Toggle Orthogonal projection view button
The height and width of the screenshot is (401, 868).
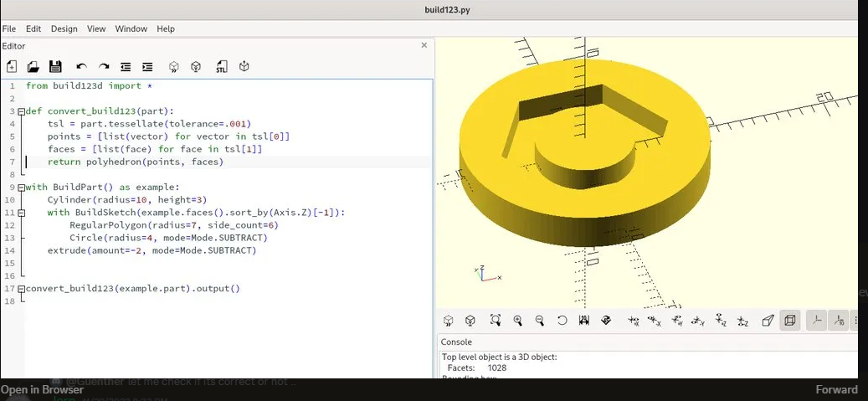pos(789,321)
